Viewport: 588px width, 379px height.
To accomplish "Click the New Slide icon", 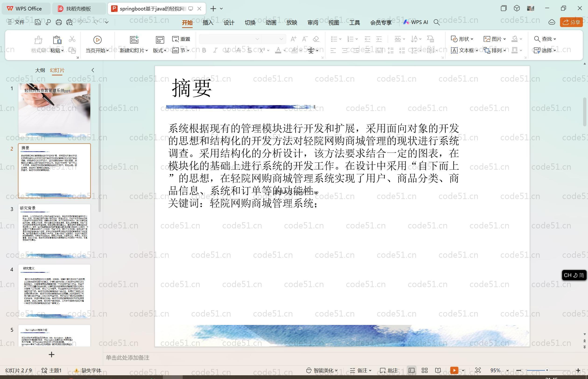I will [x=134, y=40].
